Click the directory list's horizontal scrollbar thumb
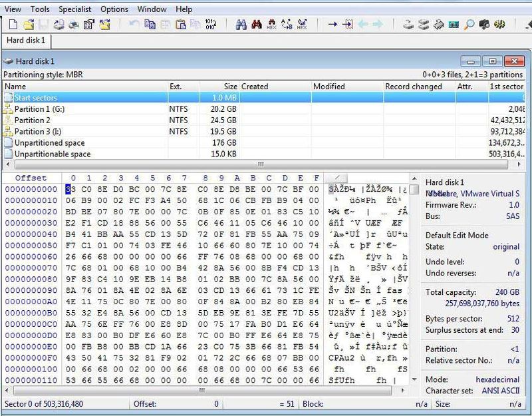 [261, 164]
